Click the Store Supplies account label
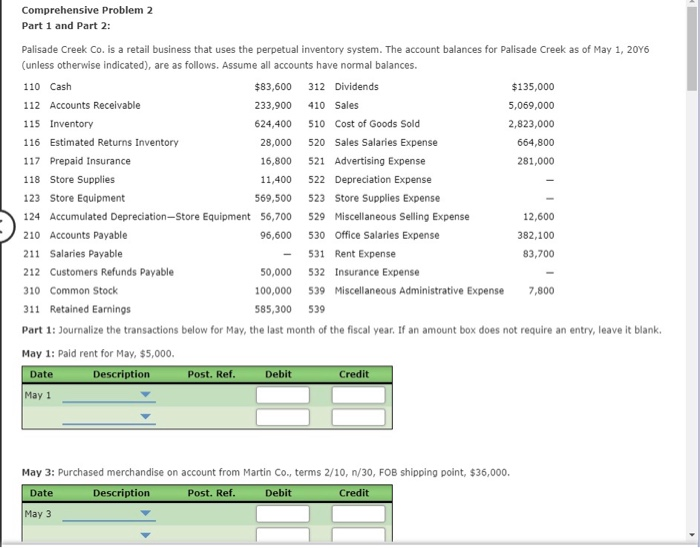This screenshot has height=548, width=700. tap(82, 179)
